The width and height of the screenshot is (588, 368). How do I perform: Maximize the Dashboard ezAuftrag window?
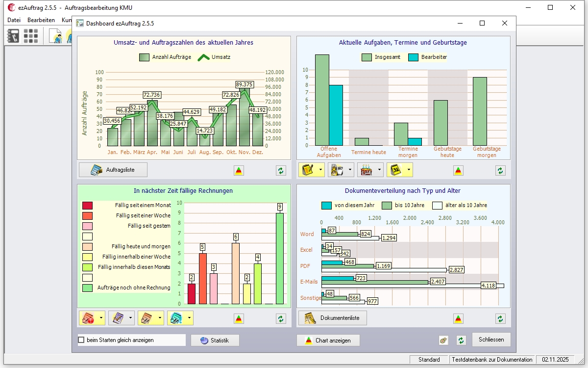pos(482,23)
